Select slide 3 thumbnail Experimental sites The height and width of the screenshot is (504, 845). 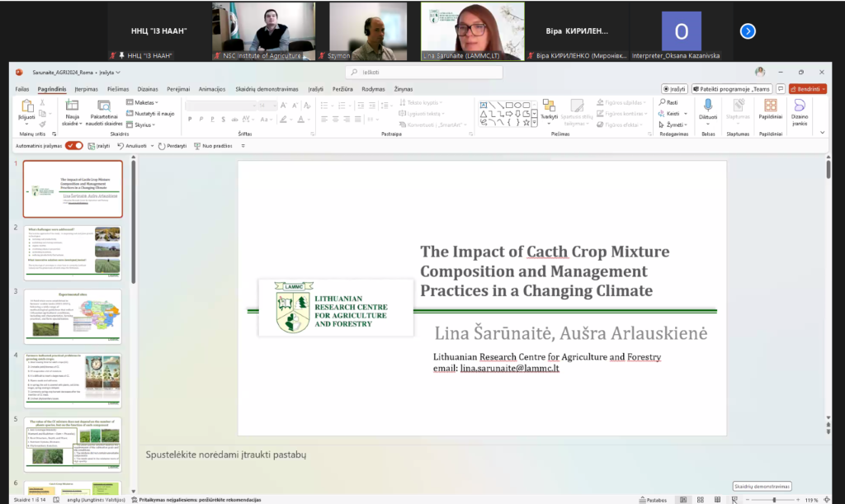coord(73,317)
